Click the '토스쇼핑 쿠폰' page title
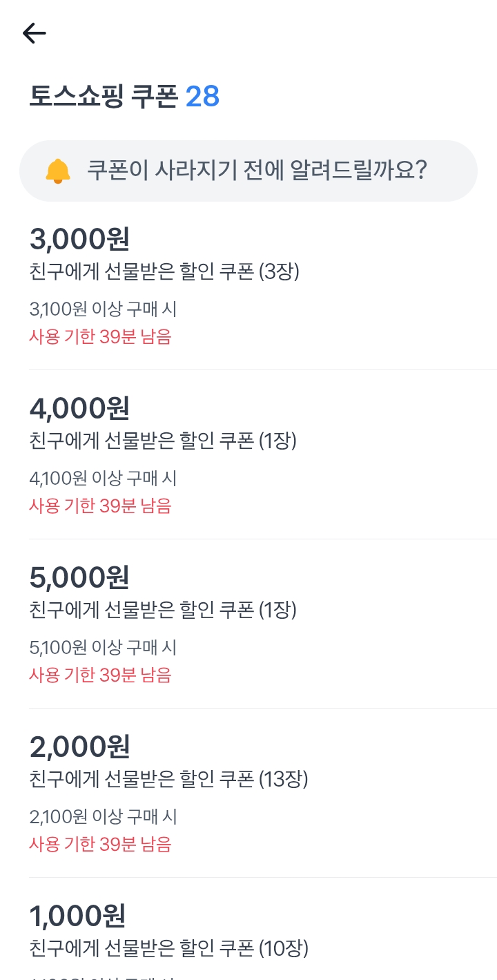Screen dimensions: 497x980 (104, 97)
